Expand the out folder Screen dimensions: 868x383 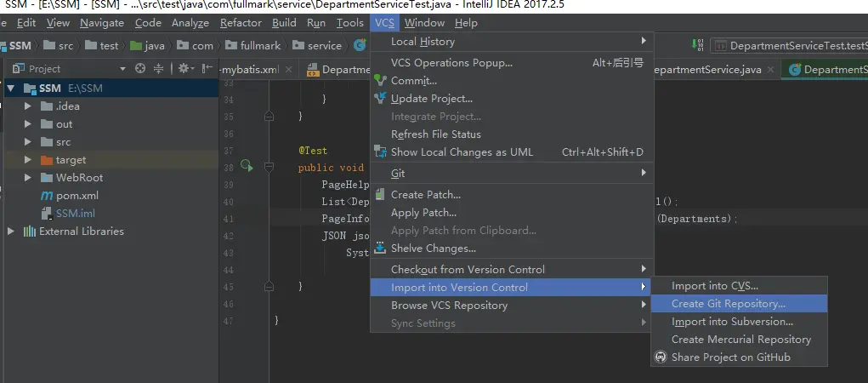28,123
